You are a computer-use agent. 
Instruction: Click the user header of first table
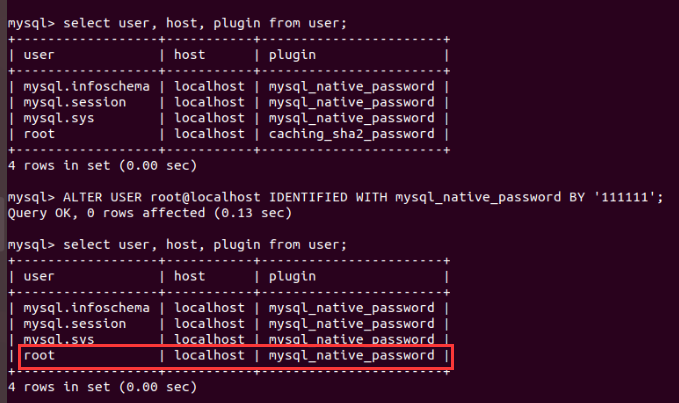[x=39, y=55]
